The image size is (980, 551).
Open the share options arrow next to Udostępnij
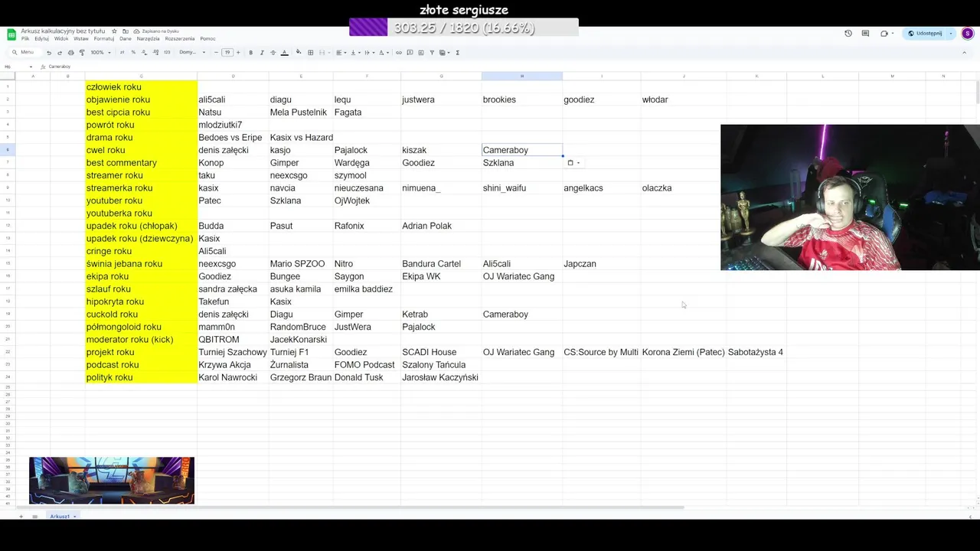pos(951,34)
